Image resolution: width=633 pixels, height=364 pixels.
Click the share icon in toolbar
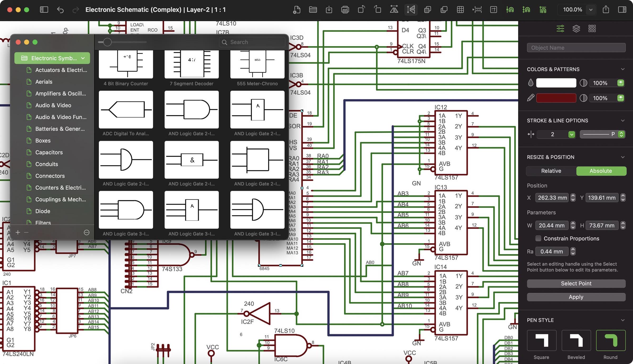pos(606,10)
